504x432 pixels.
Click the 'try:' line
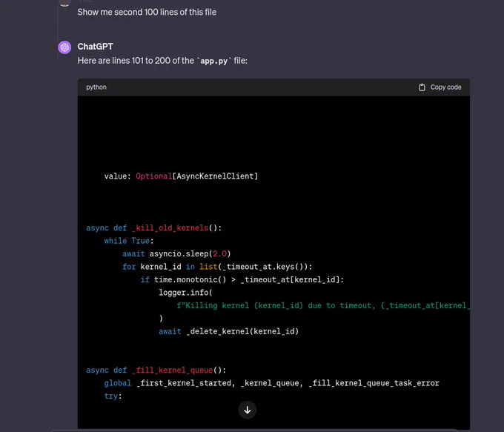tap(113, 396)
